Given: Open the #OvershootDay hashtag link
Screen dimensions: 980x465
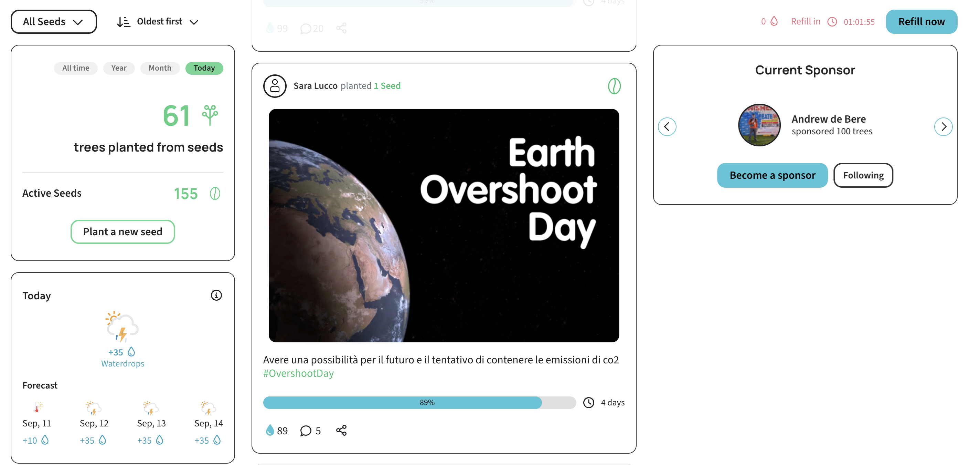Looking at the screenshot, I should pos(298,373).
